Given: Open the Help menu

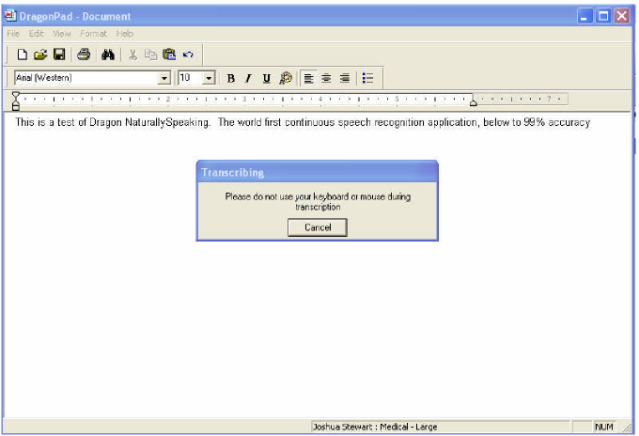Looking at the screenshot, I should pyautogui.click(x=125, y=34).
